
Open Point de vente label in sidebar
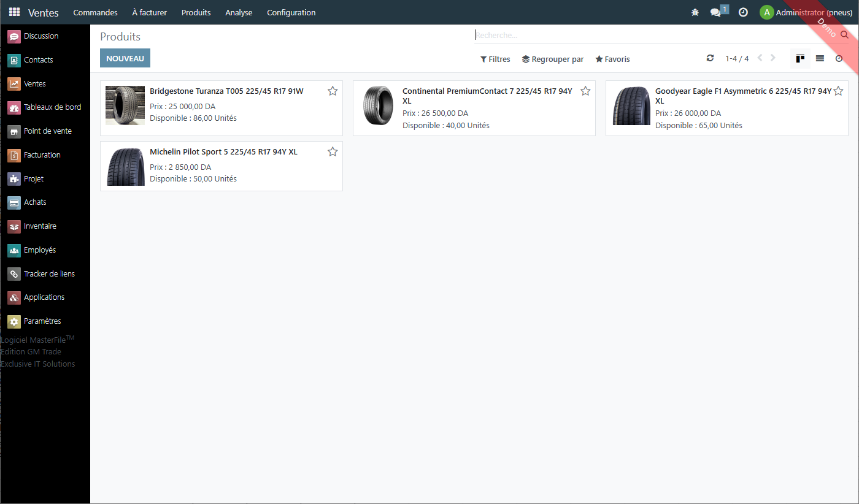[x=48, y=131]
